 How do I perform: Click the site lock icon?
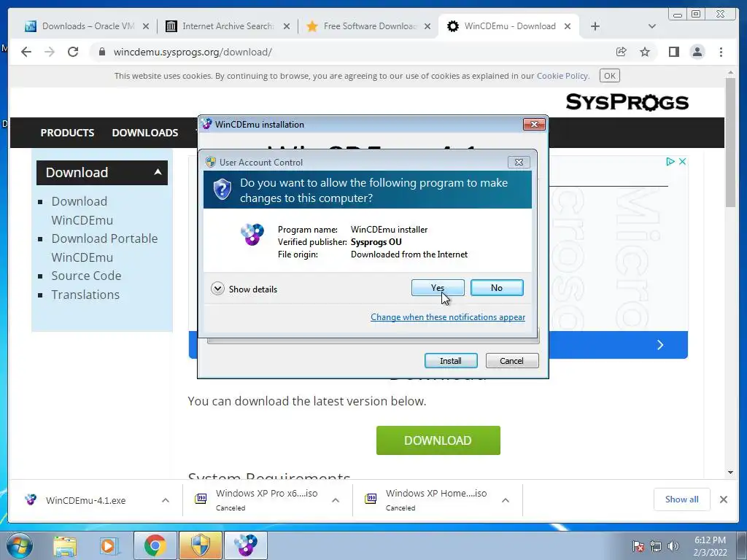[101, 52]
